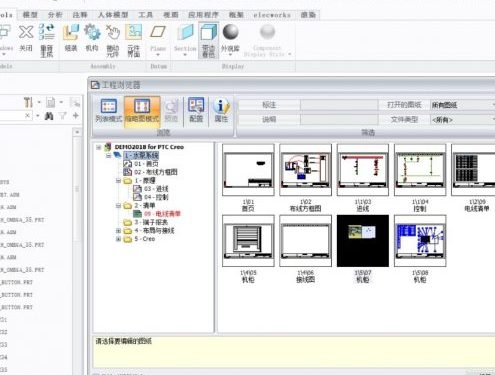Screen dimensions: 495x375
Task: Click the 外观库 appearance sphere swatch
Action: pyautogui.click(x=230, y=38)
